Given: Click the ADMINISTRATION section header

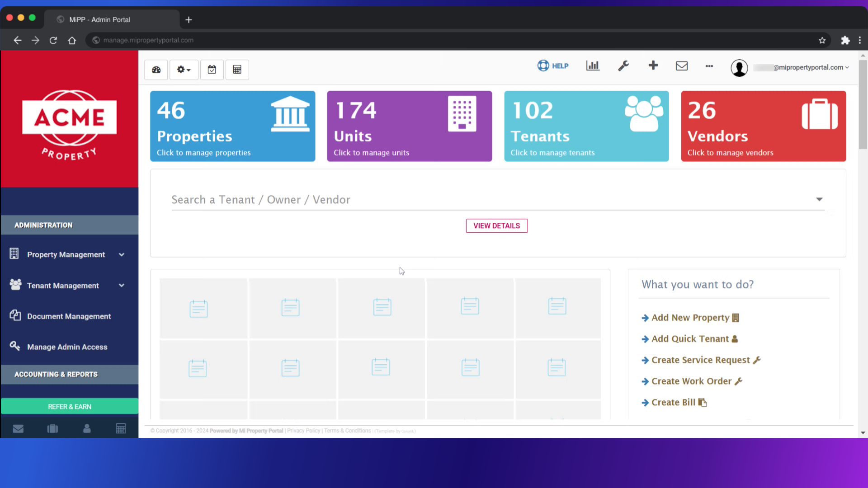Looking at the screenshot, I should [x=69, y=225].
